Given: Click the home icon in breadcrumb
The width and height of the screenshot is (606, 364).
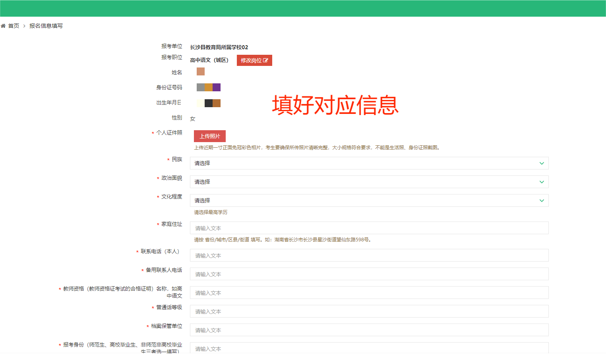Looking at the screenshot, I should 3,26.
